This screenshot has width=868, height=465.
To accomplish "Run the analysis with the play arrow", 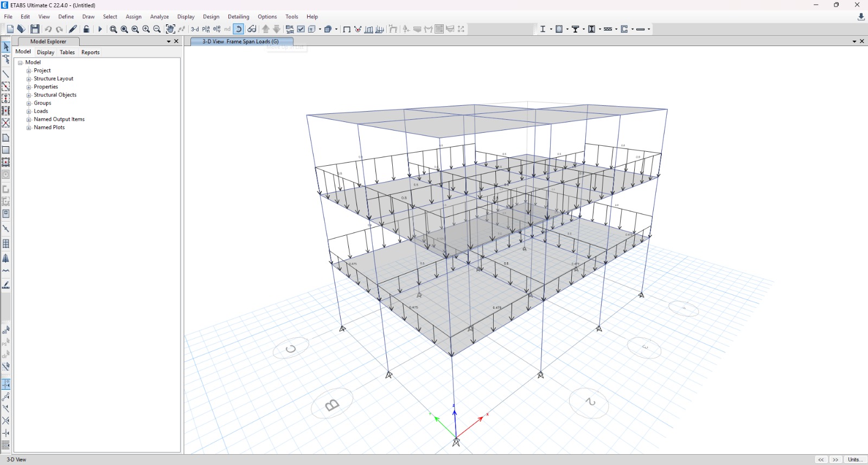I will 100,29.
